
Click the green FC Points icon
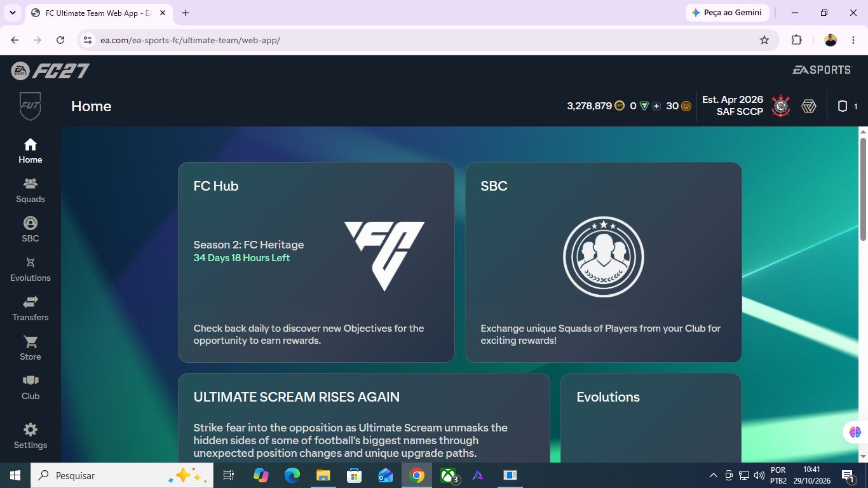pos(644,106)
